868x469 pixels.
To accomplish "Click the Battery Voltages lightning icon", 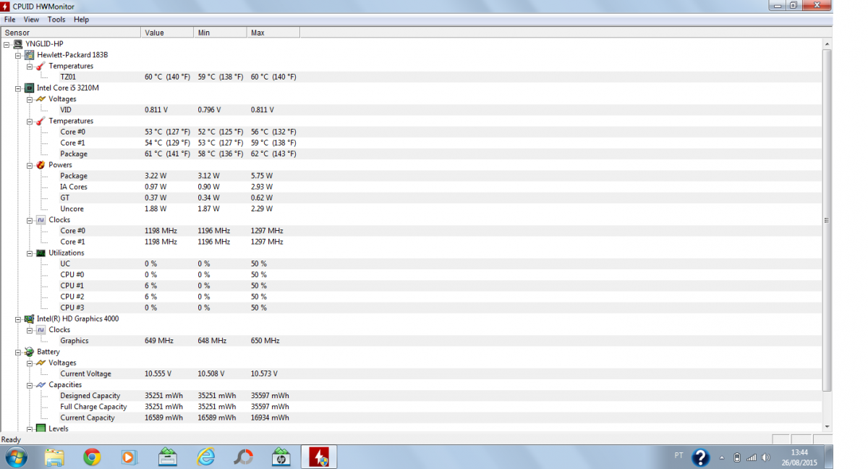I will coord(41,363).
